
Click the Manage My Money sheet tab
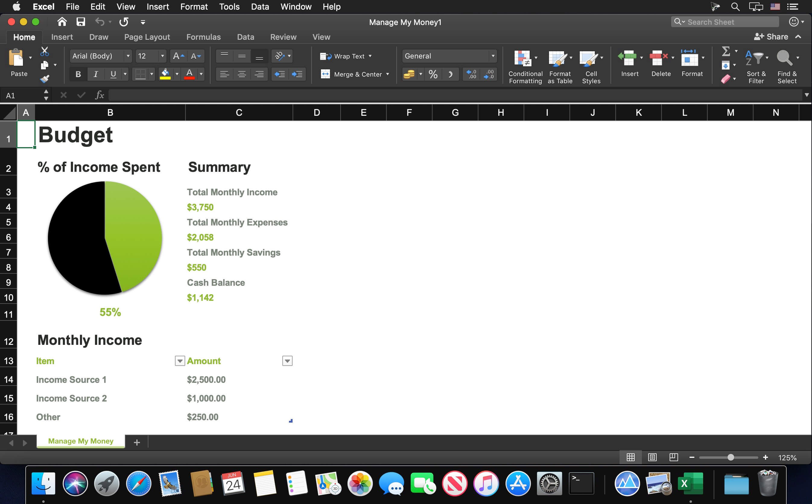pyautogui.click(x=81, y=441)
